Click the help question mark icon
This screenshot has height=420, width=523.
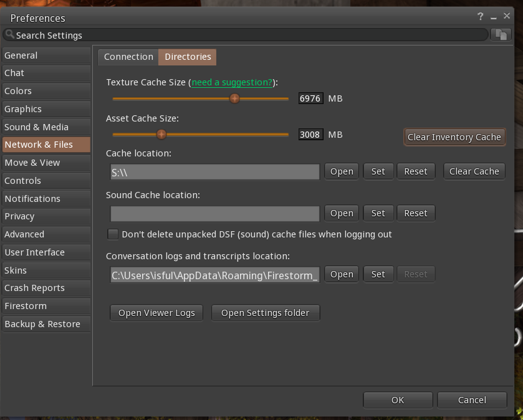click(481, 16)
